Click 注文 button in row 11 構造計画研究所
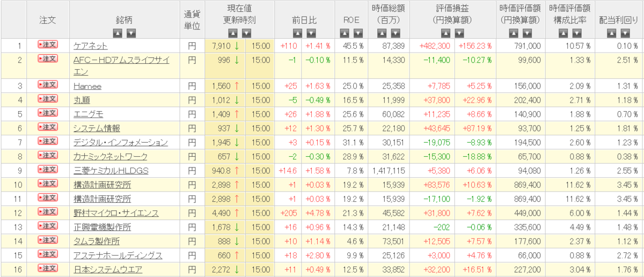 [48, 198]
